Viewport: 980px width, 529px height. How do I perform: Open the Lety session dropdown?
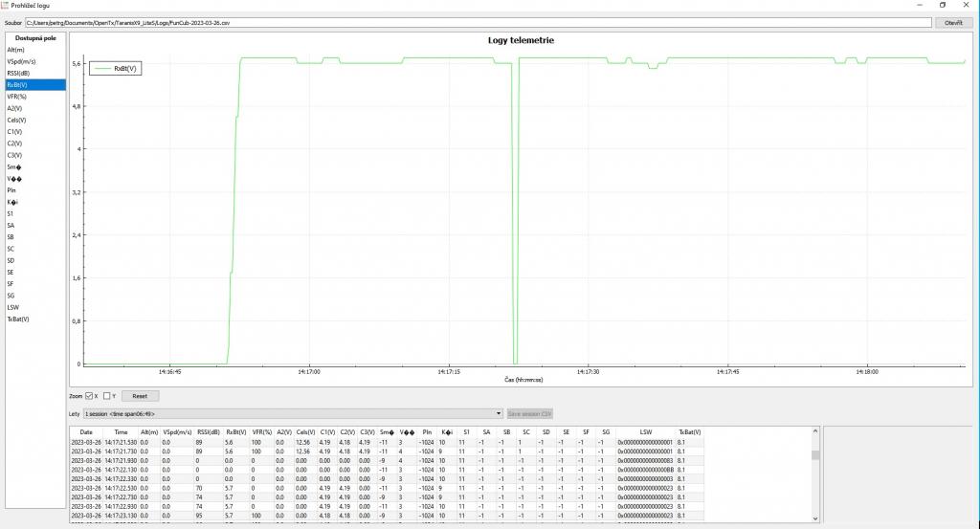pyautogui.click(x=292, y=413)
